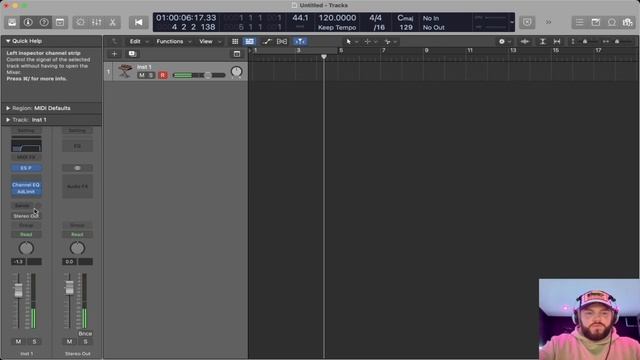Toggle the Catch Playhead button
Viewport: 640px width, 360px height.
pyautogui.click(x=300, y=41)
